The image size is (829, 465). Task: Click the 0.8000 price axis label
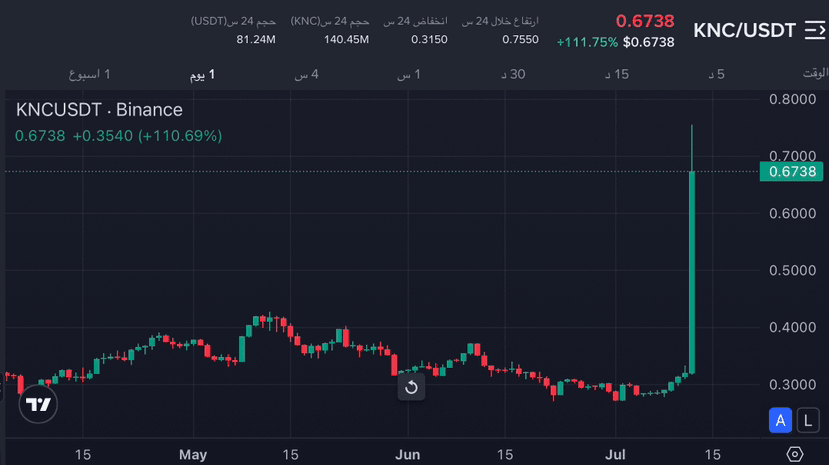[793, 99]
